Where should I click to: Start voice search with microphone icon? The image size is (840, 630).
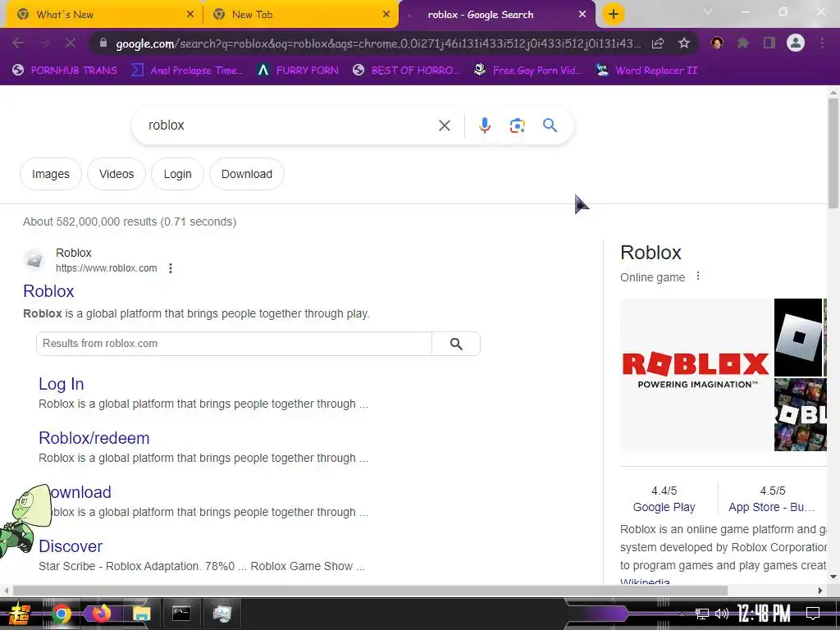[x=484, y=126]
